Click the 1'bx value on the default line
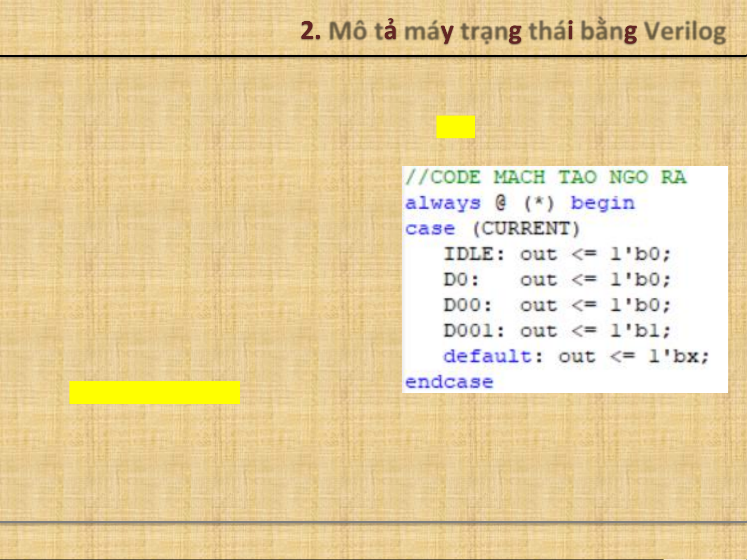 pos(678,356)
